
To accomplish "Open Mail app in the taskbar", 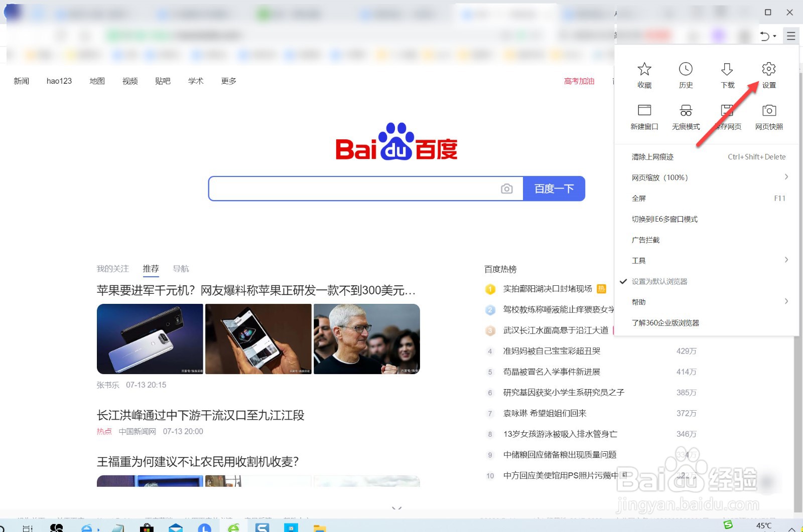I will (176, 527).
